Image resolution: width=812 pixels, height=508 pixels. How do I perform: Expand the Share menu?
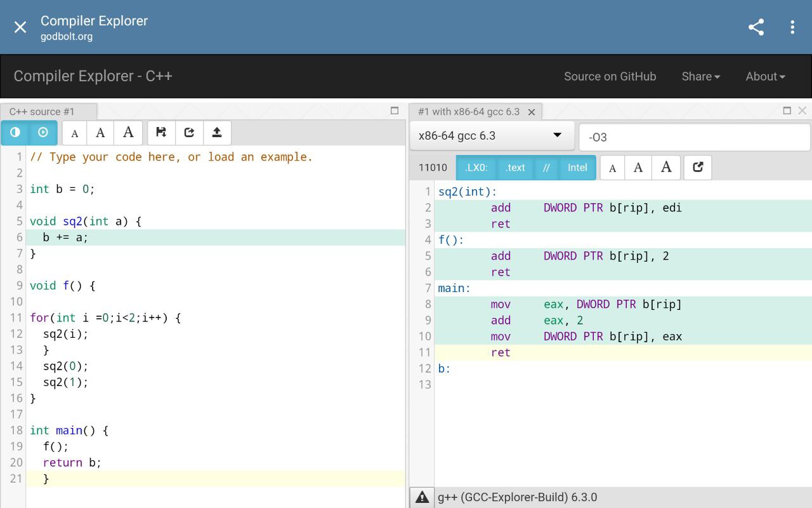(x=700, y=76)
